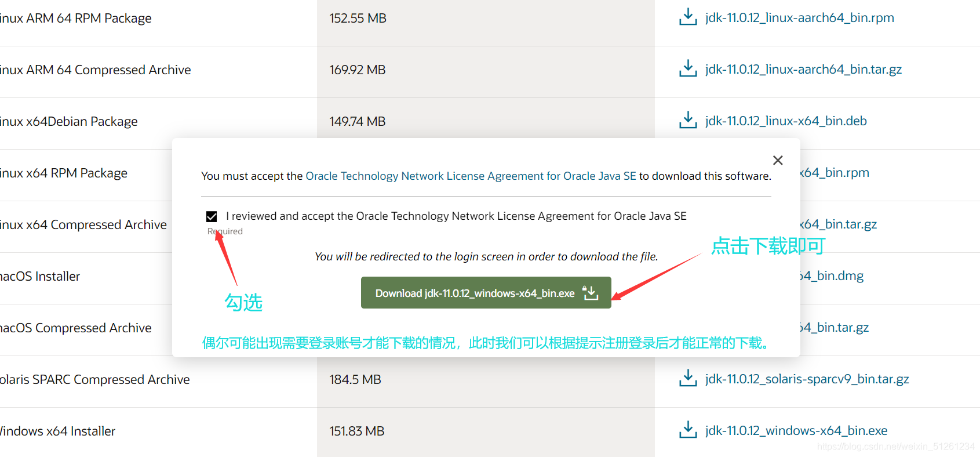Open jdk-11.0.12_linux-x64_bin.deb link
980x457 pixels.
click(x=786, y=121)
